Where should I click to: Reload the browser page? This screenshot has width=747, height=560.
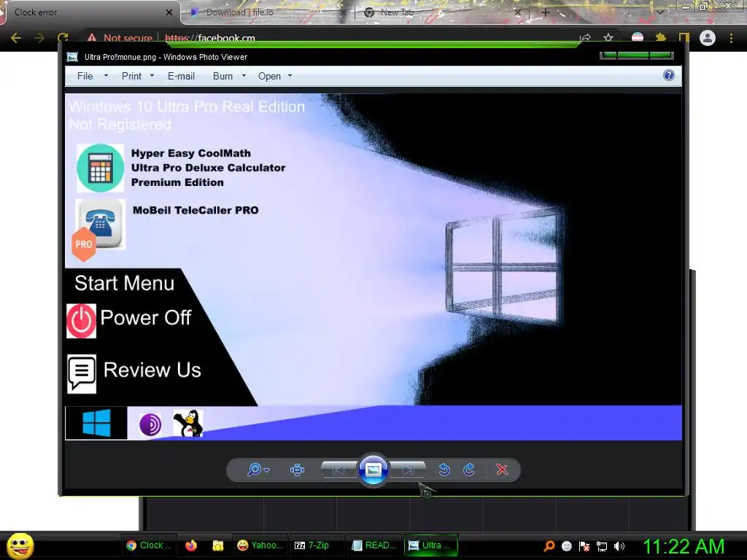click(x=63, y=38)
